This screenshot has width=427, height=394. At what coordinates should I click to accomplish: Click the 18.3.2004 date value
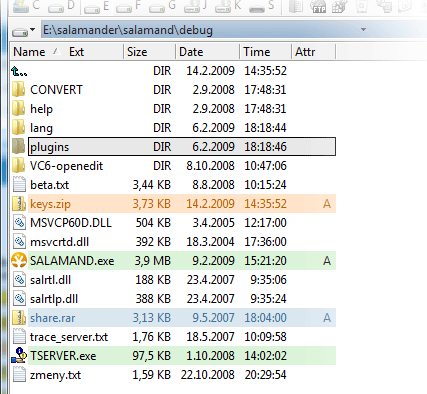coord(210,242)
